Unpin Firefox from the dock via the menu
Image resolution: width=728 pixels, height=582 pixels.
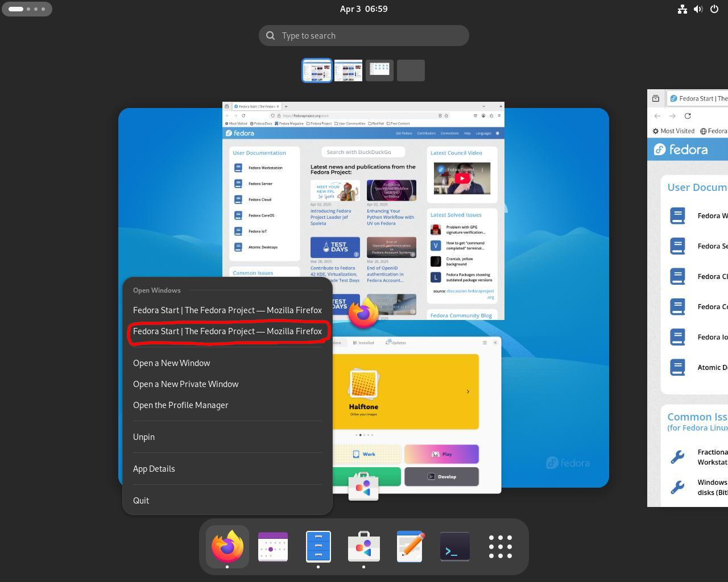[227, 437]
